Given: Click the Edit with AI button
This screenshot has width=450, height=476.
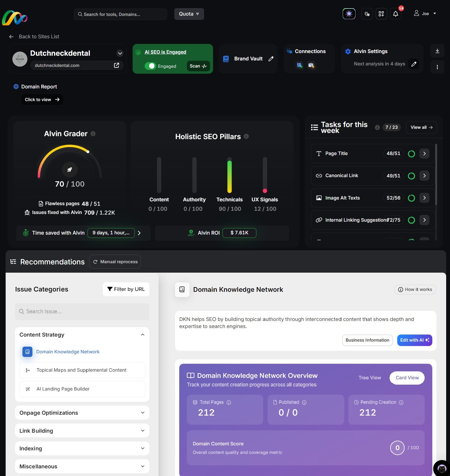Looking at the screenshot, I should pos(414,340).
